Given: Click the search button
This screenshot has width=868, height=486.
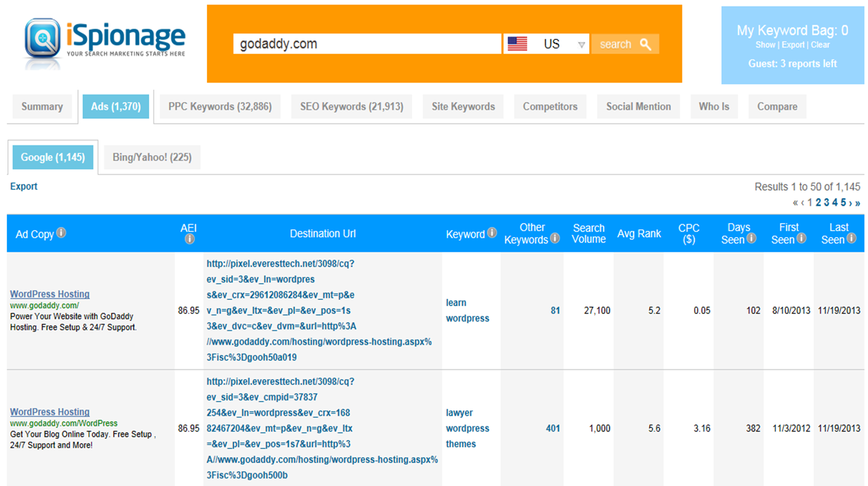Looking at the screenshot, I should pyautogui.click(x=625, y=44).
